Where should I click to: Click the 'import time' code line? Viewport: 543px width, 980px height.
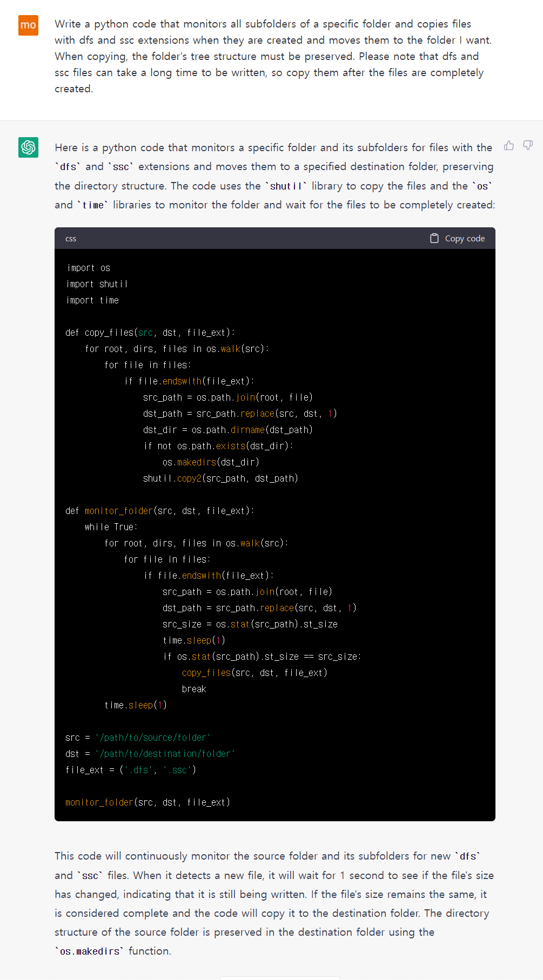point(92,300)
